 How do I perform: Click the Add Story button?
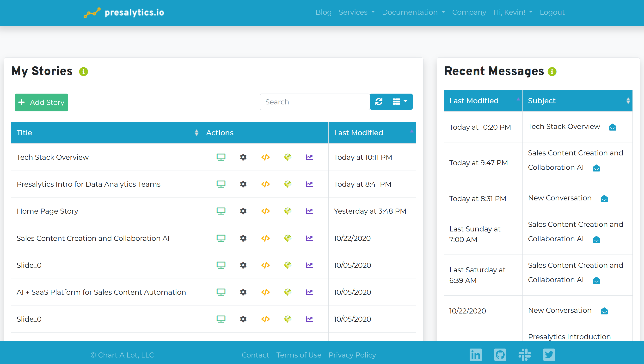[41, 102]
